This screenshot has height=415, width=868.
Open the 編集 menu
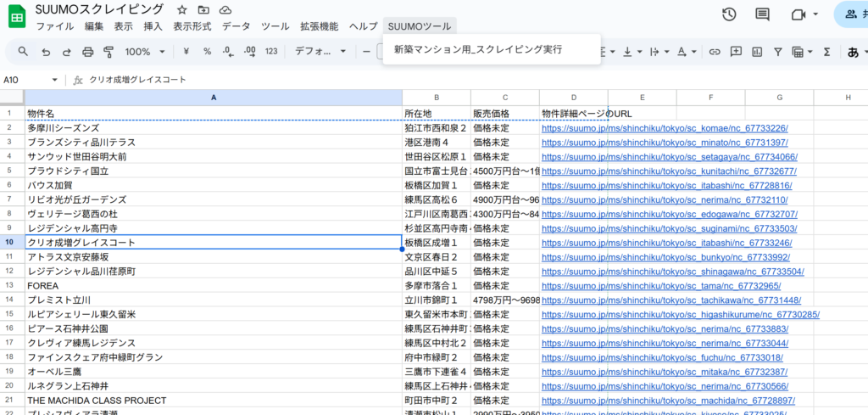click(x=94, y=26)
